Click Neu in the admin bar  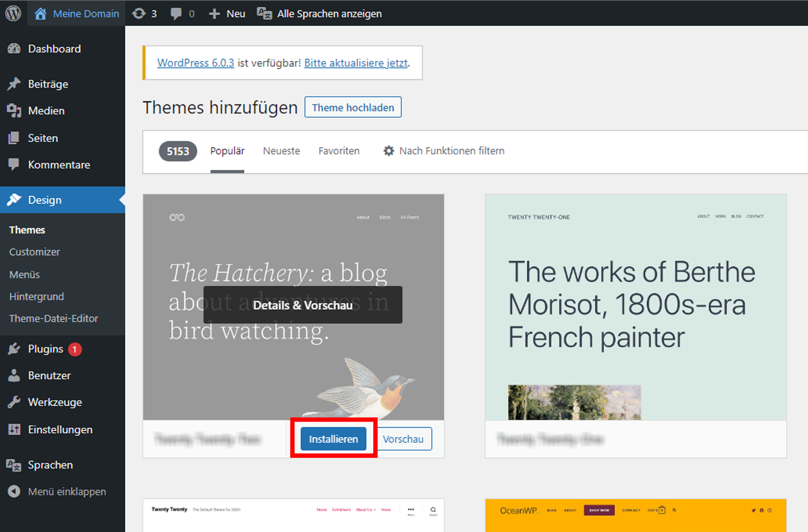[x=236, y=14]
